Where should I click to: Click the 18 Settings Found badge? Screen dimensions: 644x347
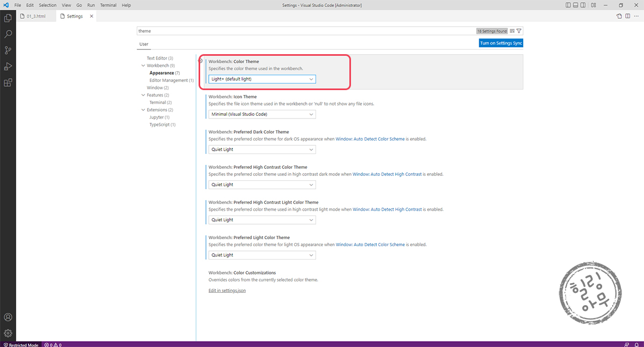point(492,31)
